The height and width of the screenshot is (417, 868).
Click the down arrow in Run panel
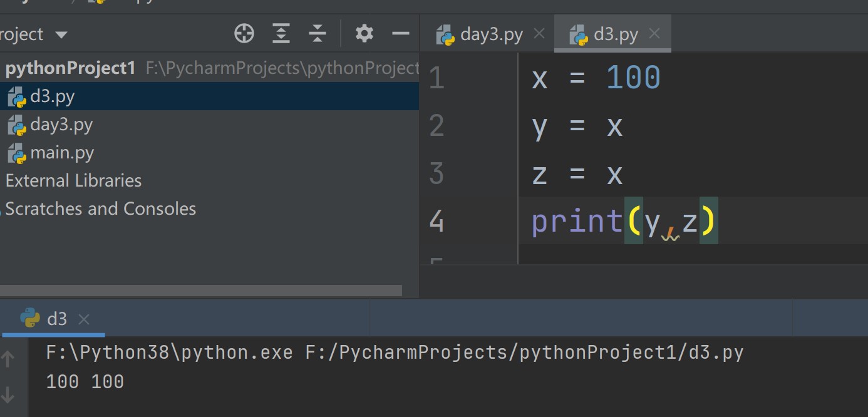point(8,394)
